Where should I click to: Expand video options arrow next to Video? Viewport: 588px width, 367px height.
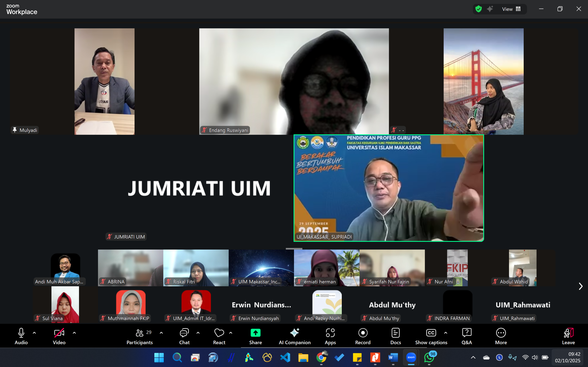[74, 333]
